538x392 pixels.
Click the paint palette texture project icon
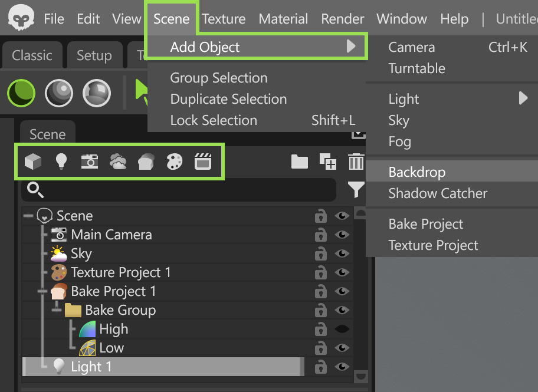pos(175,162)
